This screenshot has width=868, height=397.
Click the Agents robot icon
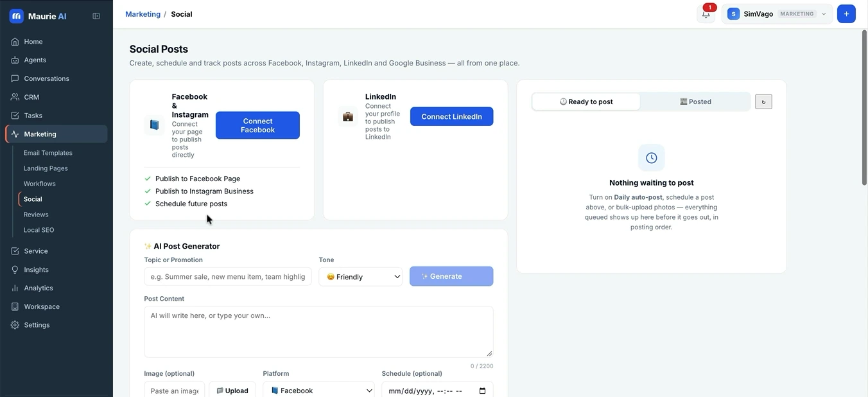pyautogui.click(x=15, y=60)
